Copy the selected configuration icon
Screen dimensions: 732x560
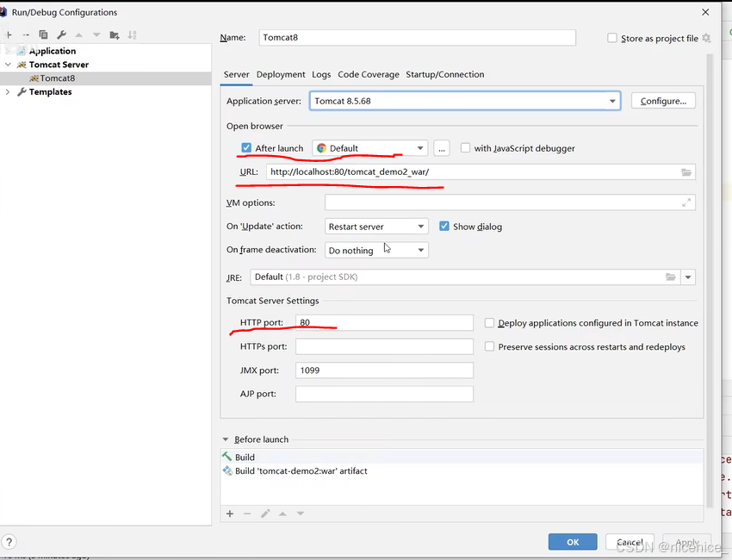(43, 34)
